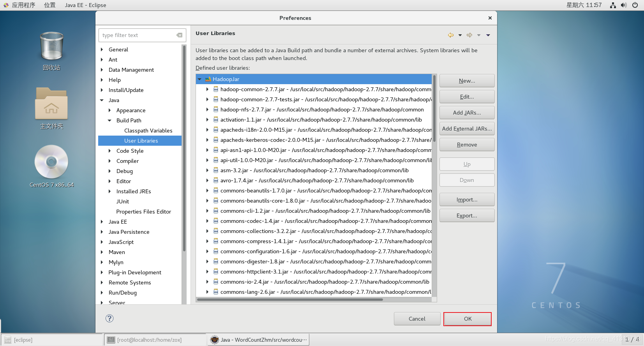Close the Preferences dialog

click(x=490, y=18)
